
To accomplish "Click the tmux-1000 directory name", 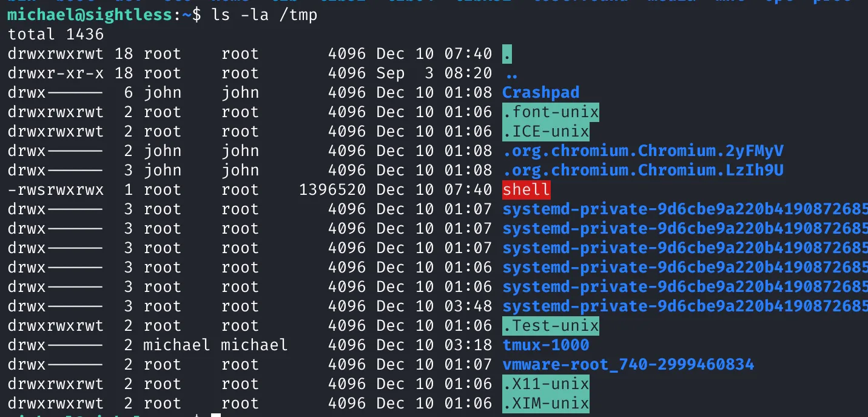I will [x=546, y=345].
